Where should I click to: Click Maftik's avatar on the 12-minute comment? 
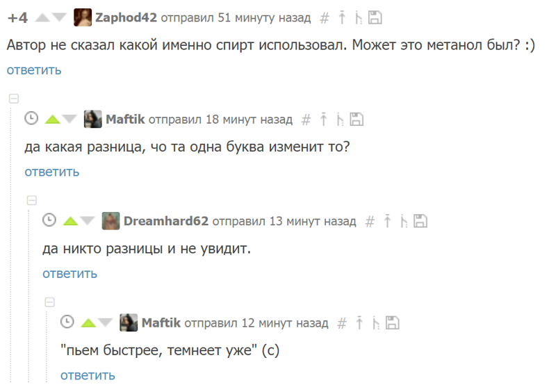click(x=129, y=323)
